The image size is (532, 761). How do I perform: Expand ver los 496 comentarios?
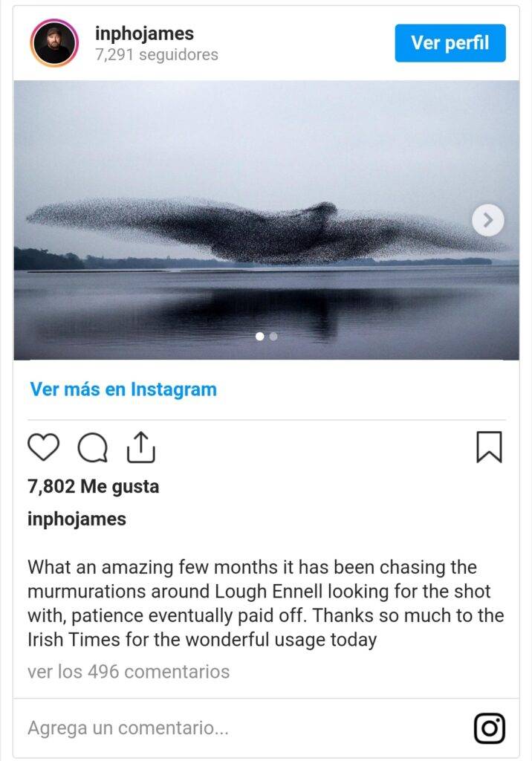coord(129,672)
